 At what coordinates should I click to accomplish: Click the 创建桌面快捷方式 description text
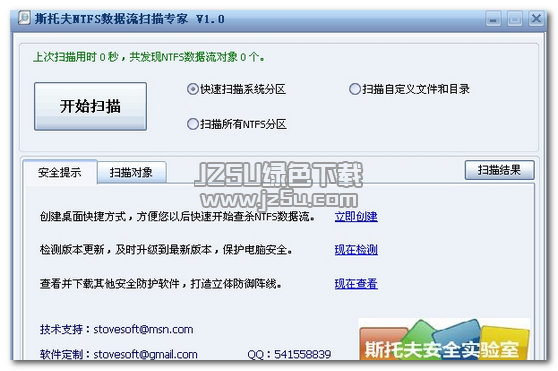click(177, 216)
